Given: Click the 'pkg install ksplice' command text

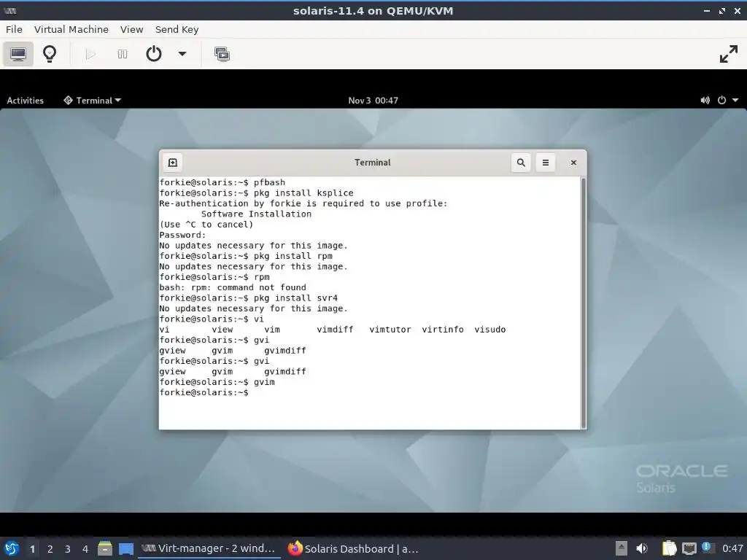Looking at the screenshot, I should coord(303,192).
